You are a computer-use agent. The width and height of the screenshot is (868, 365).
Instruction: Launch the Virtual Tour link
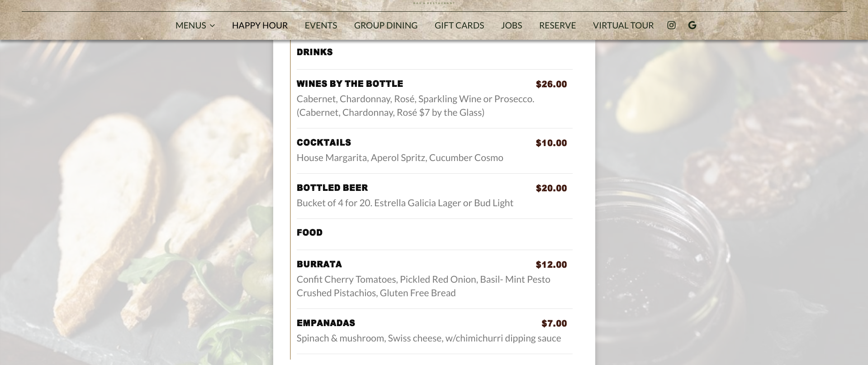[x=623, y=25]
